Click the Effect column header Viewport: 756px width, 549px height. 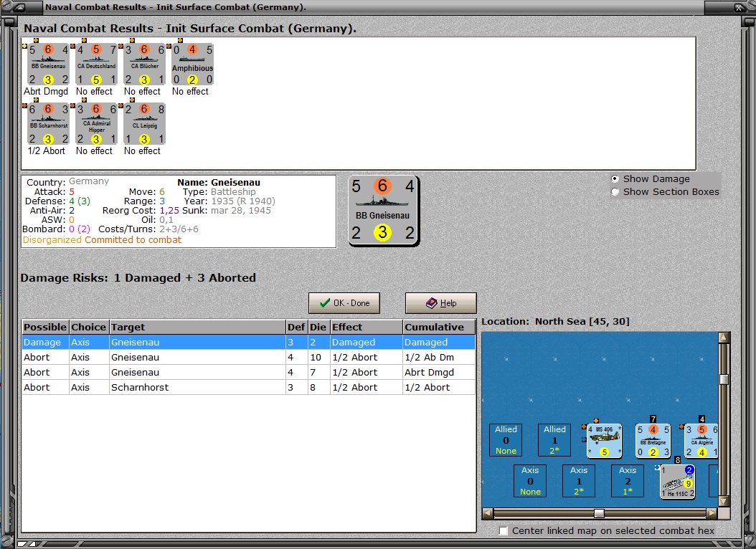click(367, 327)
